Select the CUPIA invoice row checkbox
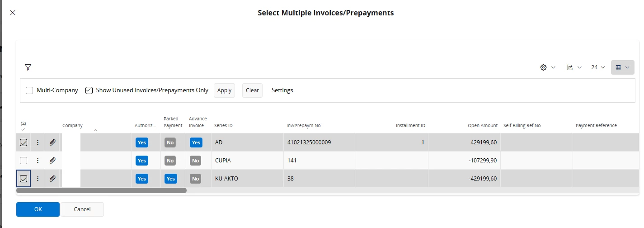The width and height of the screenshot is (644, 228). click(x=24, y=161)
